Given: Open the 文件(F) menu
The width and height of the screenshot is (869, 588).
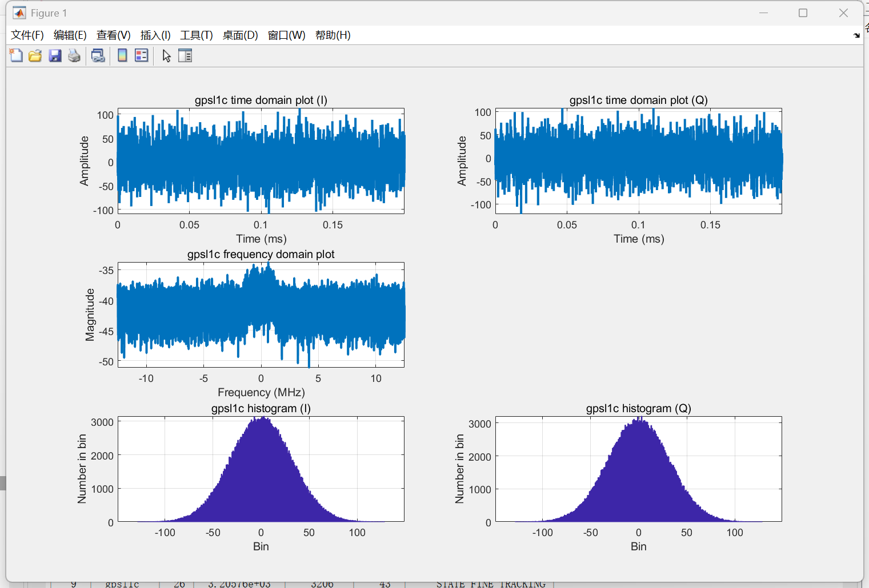Looking at the screenshot, I should (x=27, y=35).
